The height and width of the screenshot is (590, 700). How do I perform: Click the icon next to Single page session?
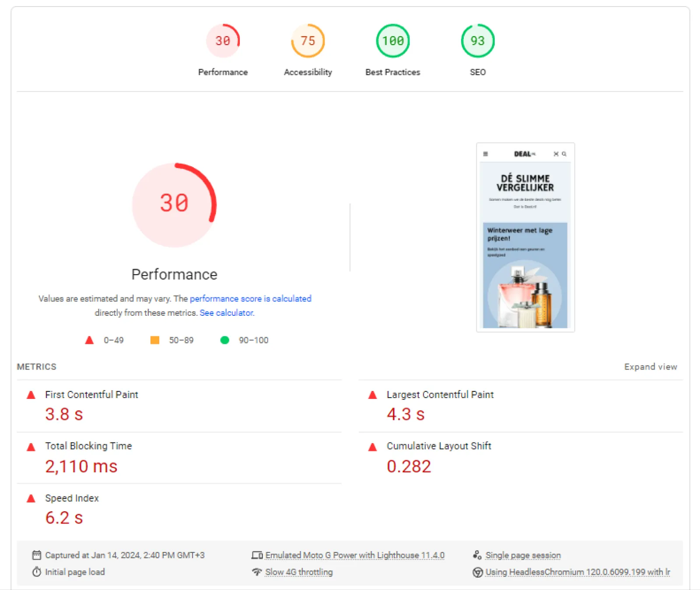[477, 555]
